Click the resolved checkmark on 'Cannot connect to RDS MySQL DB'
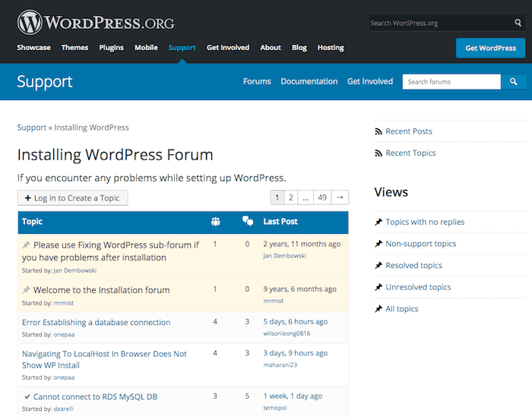The image size is (532, 417). [x=27, y=396]
